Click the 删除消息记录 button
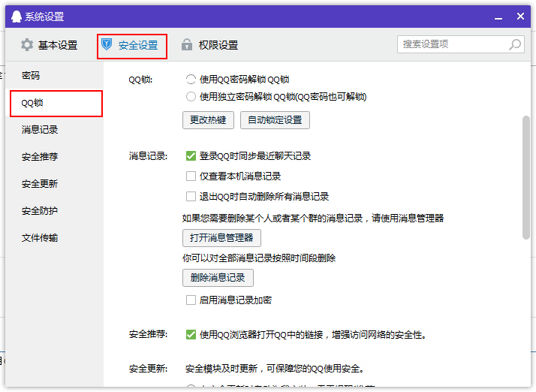Viewport: 536px width, 392px height. pyautogui.click(x=218, y=277)
